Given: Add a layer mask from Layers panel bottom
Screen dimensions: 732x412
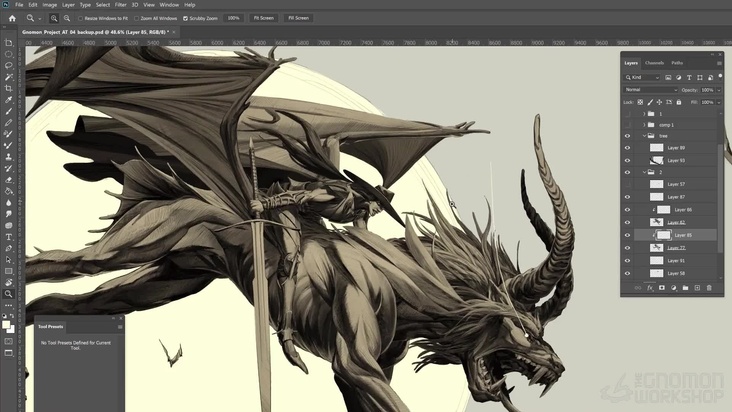Looking at the screenshot, I should click(x=662, y=288).
